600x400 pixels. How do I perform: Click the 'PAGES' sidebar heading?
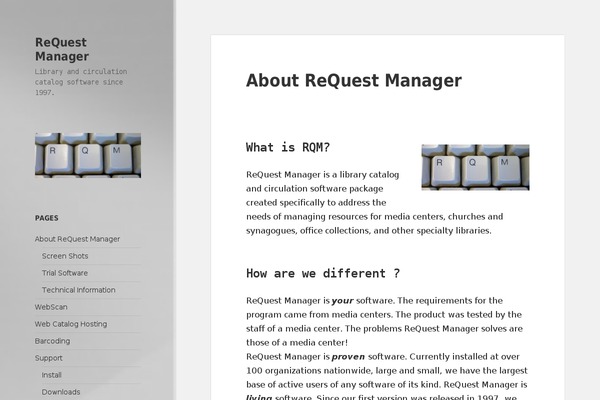pos(47,218)
